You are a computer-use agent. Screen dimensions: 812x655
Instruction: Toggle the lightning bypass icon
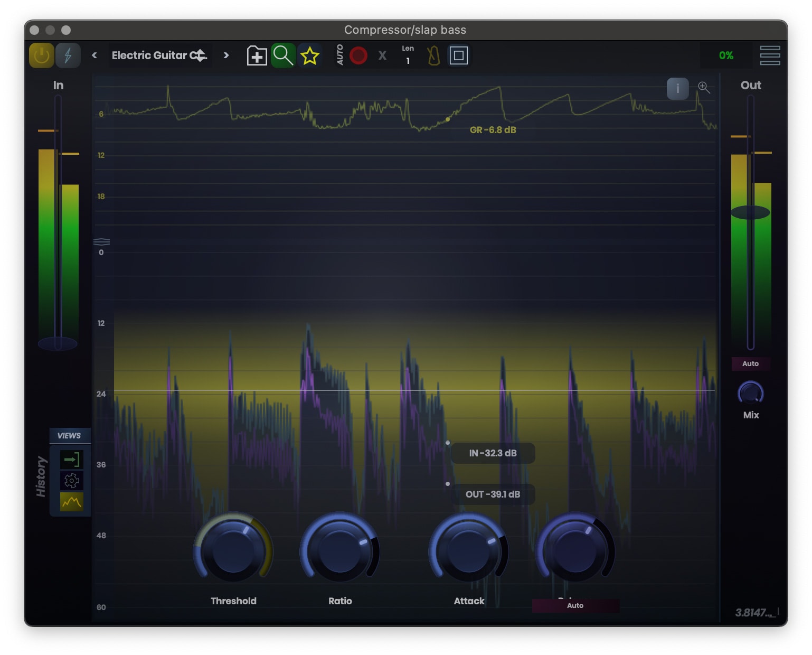(x=68, y=55)
